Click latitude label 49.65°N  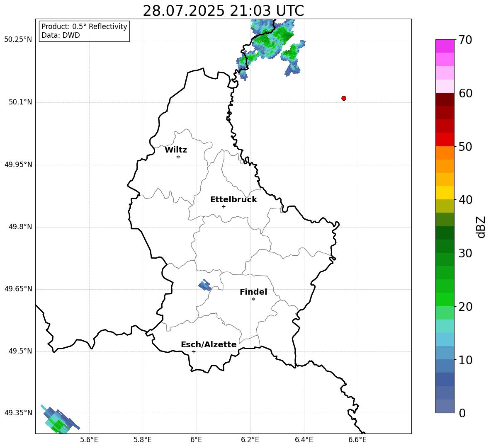[18, 289]
